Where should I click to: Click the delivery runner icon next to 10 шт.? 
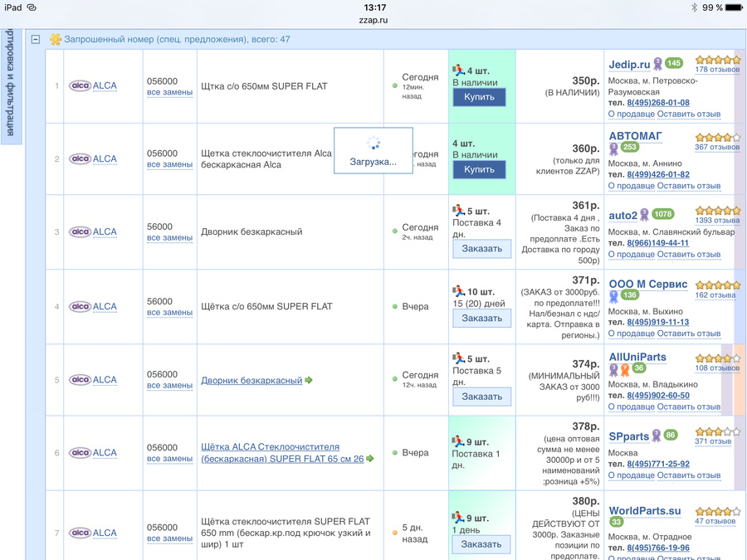point(459,291)
